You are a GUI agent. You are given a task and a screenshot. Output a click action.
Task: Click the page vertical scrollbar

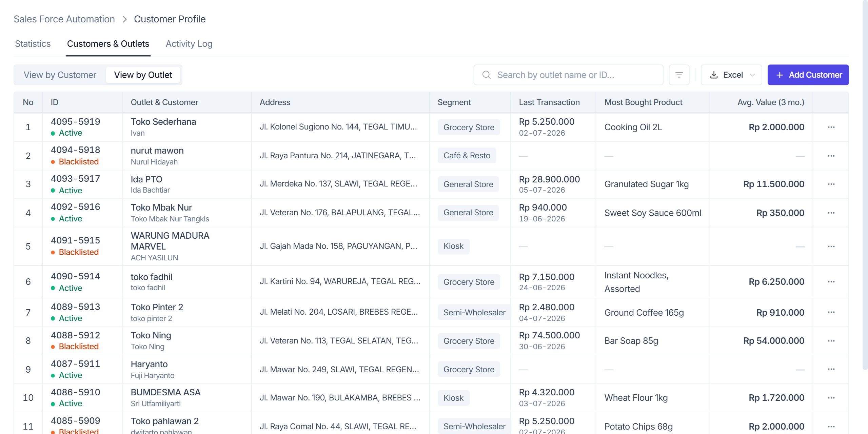click(x=865, y=185)
